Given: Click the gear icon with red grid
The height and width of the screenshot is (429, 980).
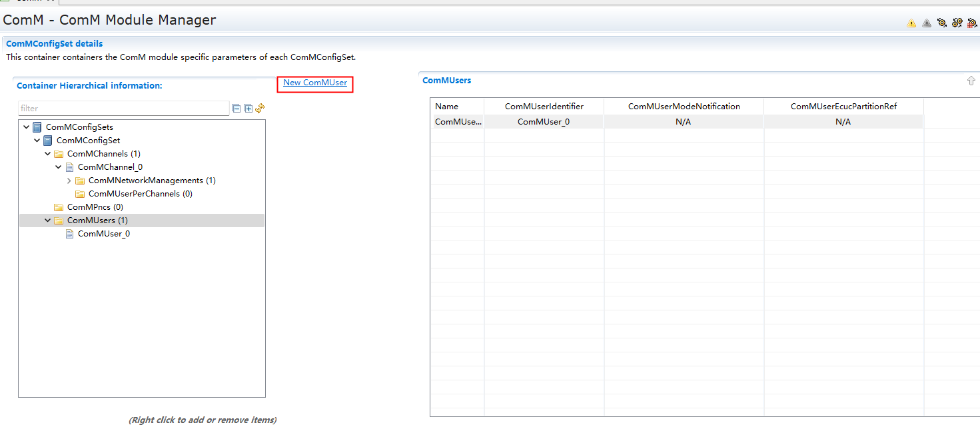Looking at the screenshot, I should pyautogui.click(x=972, y=23).
